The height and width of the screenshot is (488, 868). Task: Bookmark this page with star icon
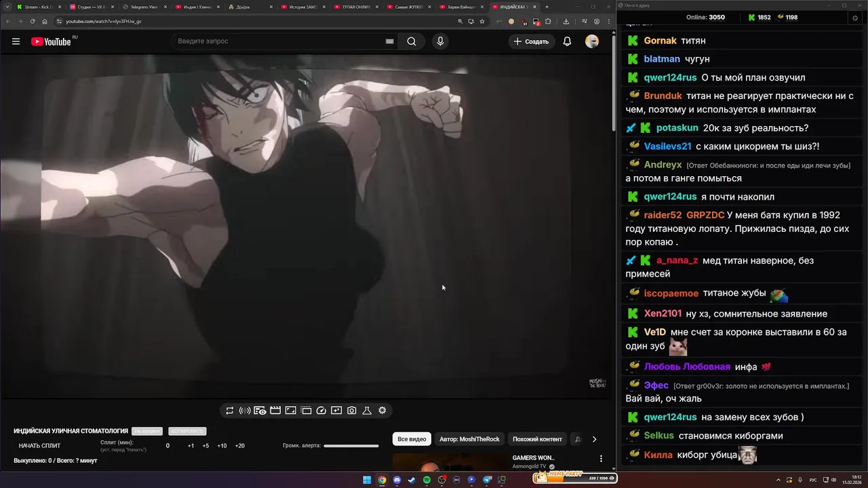click(x=482, y=21)
